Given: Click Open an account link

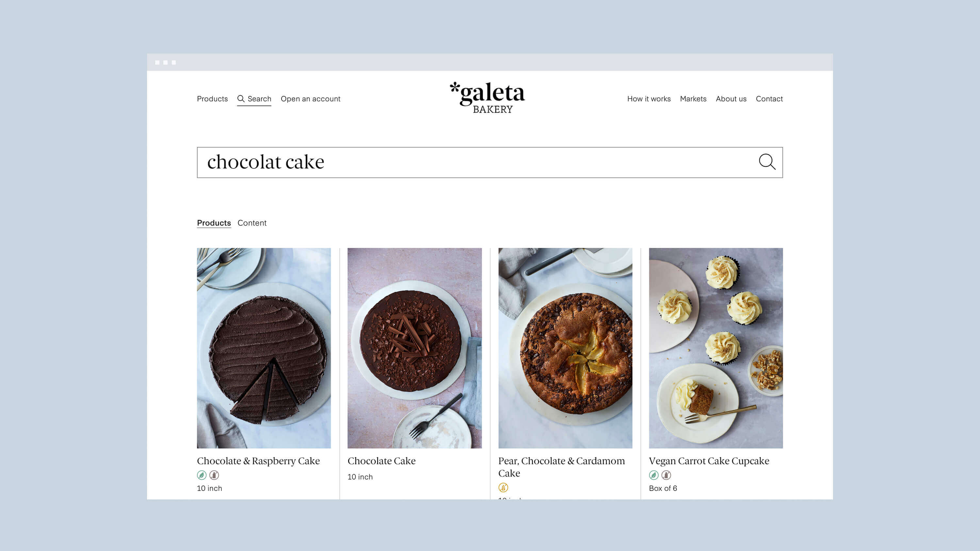Looking at the screenshot, I should click(310, 99).
